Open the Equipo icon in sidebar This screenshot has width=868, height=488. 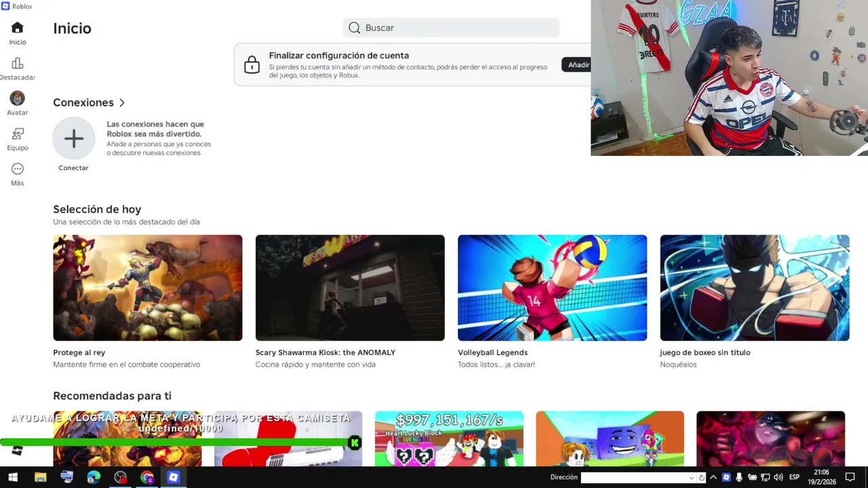tap(18, 134)
